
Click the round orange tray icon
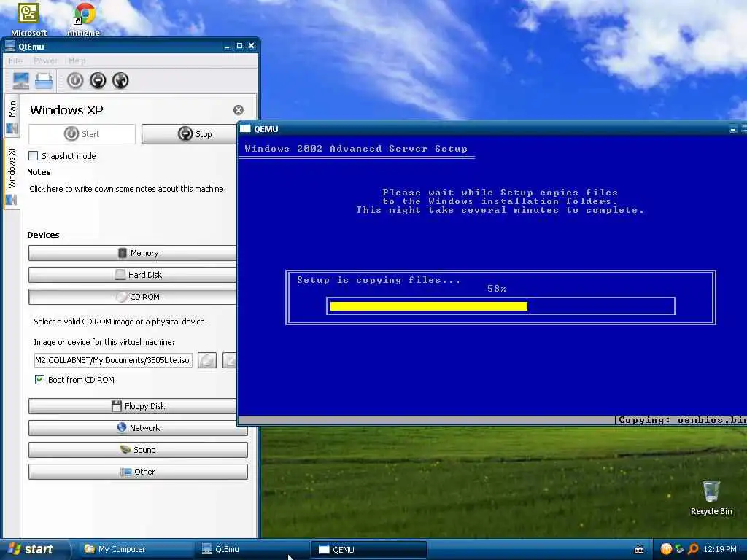(666, 549)
